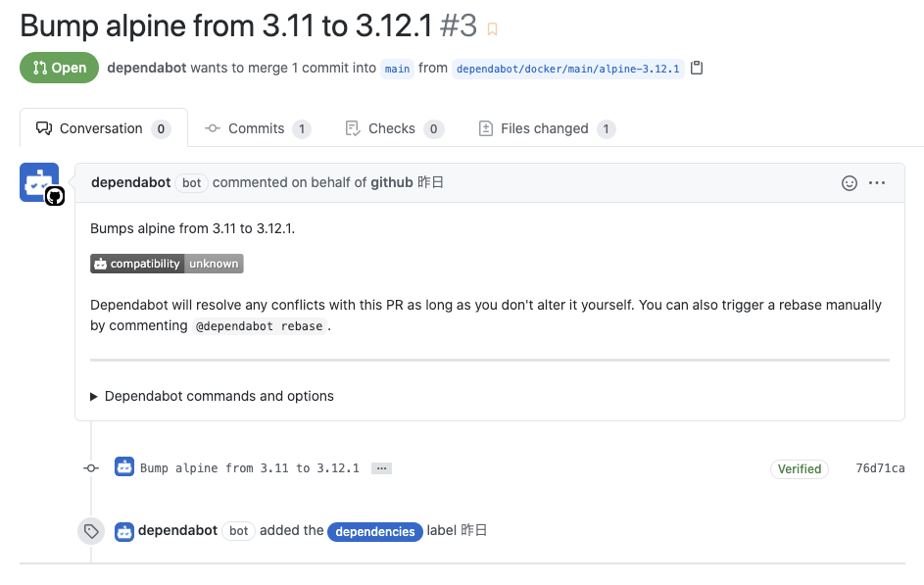Click the Verified signature badge
Viewport: 924px width, 585px height.
point(799,468)
